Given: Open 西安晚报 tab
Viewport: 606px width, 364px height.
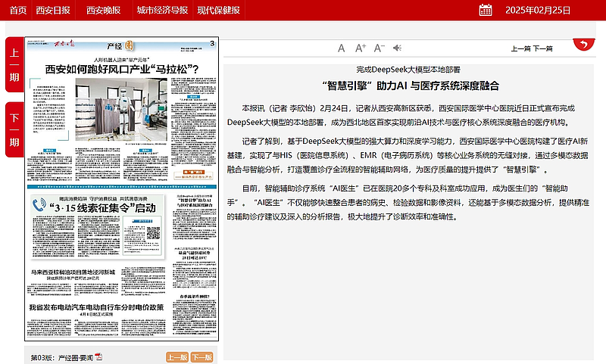Looking at the screenshot, I should click(x=103, y=11).
